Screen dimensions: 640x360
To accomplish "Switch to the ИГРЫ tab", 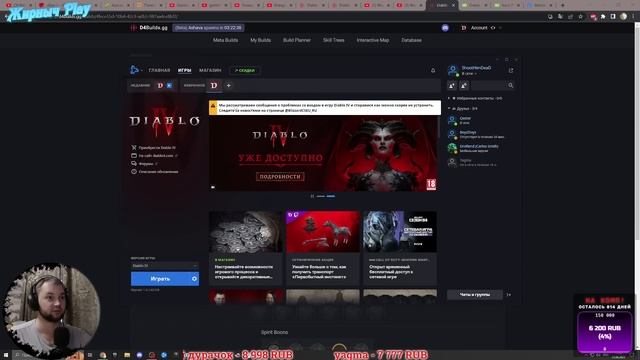I will (184, 70).
